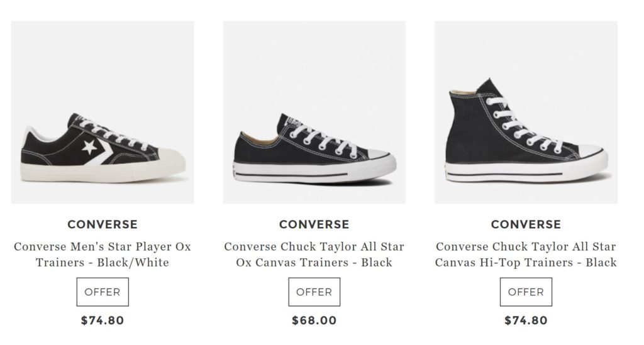Click the OFFER button under Star Player Ox
644x345 pixels.
103,292
